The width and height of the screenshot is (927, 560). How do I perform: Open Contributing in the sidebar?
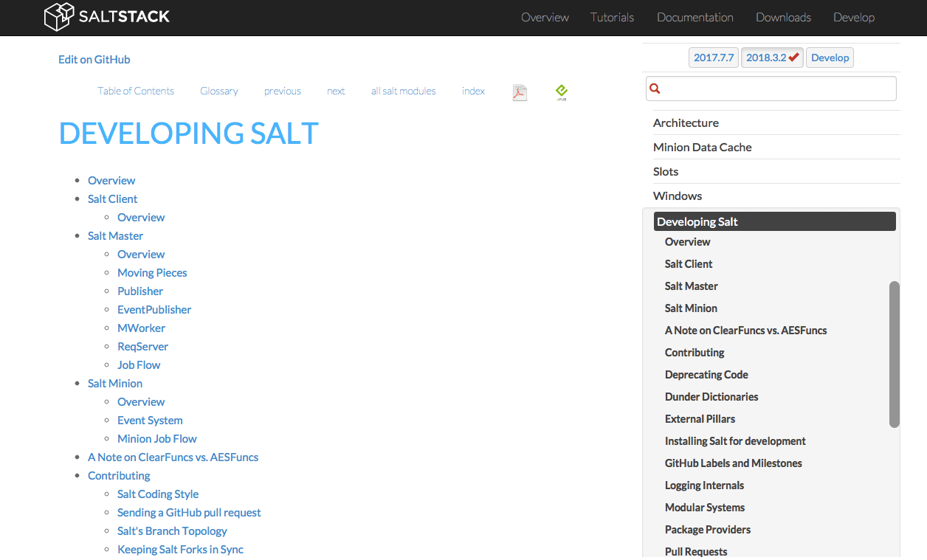[695, 353]
